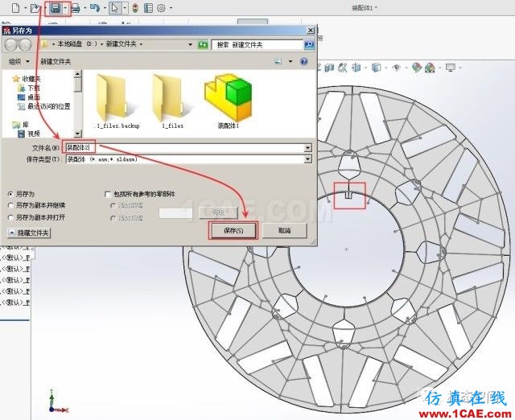Viewport: 515px width, 420px height.
Task: Click 本地磁盘 in the address path
Action: 70,44
